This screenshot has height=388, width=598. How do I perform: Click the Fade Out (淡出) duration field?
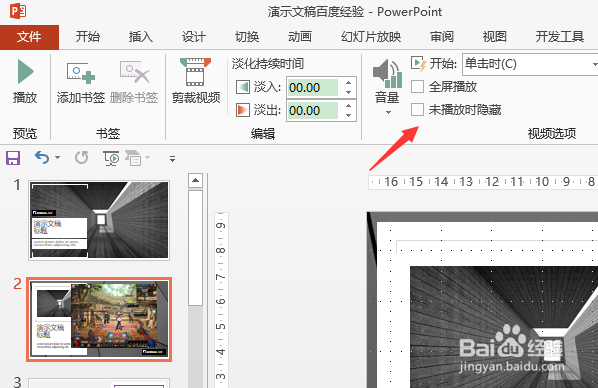(x=312, y=111)
